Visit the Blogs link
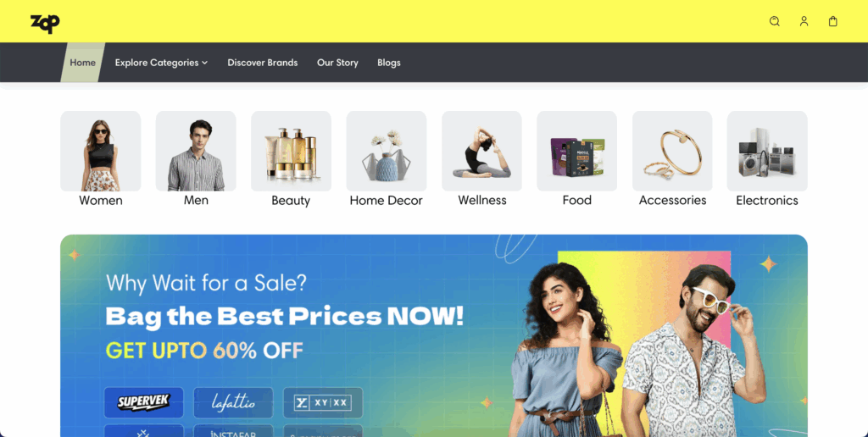This screenshot has width=868, height=437. [388, 63]
